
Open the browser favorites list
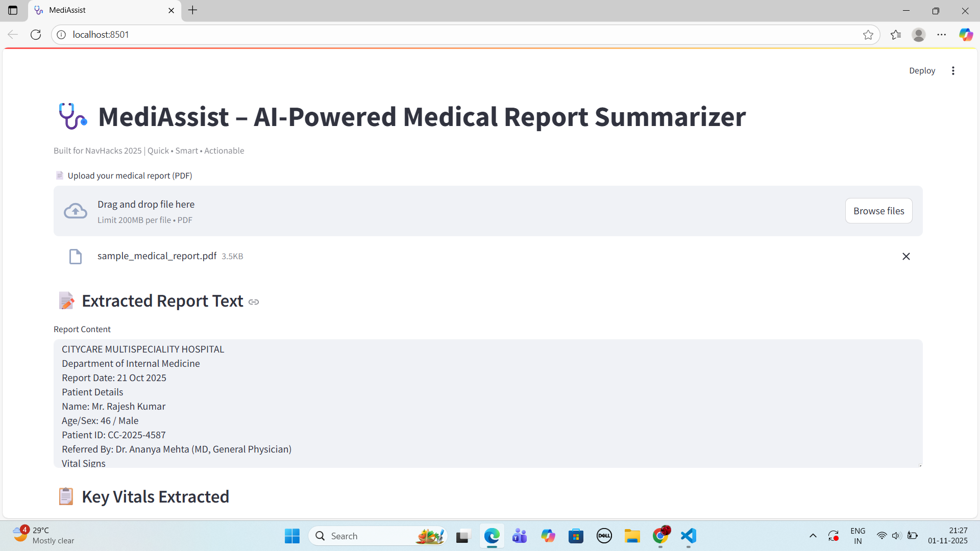click(895, 35)
